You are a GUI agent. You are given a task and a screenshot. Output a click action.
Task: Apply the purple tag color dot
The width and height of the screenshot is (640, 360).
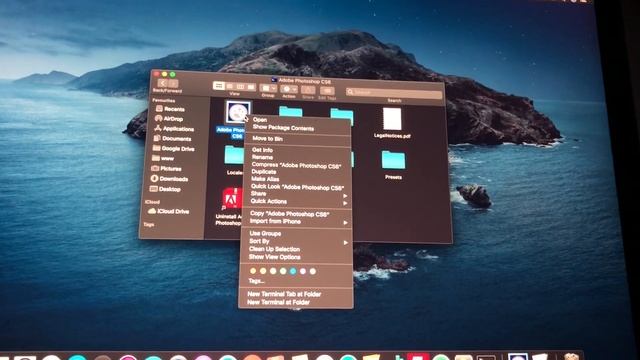click(303, 271)
